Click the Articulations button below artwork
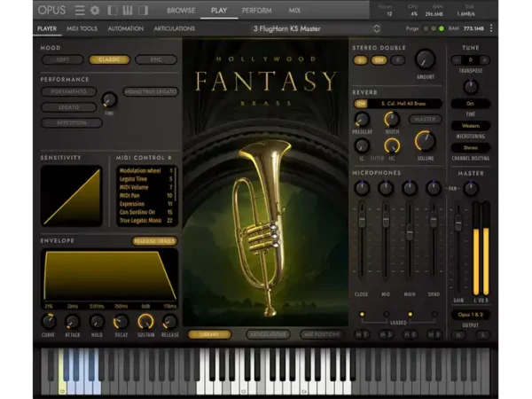This screenshot has width=532, height=399. [268, 334]
